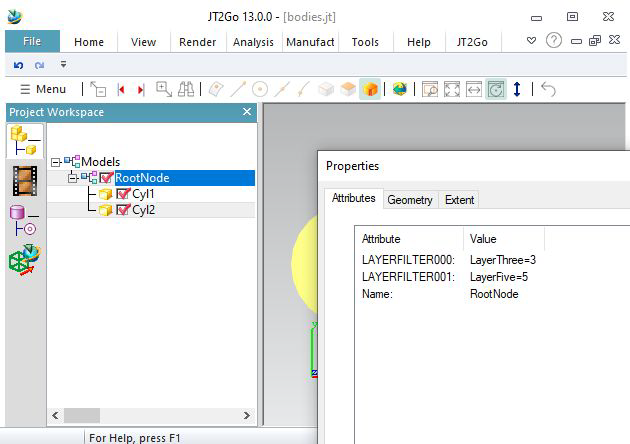Click the zoom window magnifier icon
The width and height of the screenshot is (630, 444).
(x=430, y=89)
